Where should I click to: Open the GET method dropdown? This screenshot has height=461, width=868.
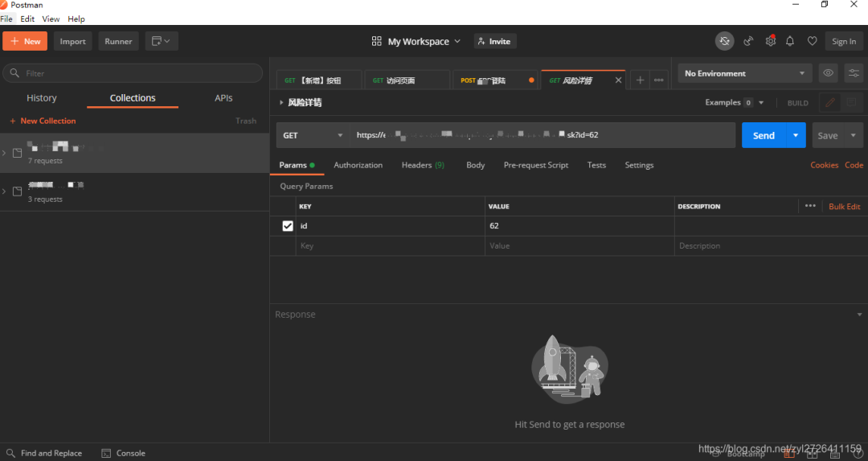click(313, 135)
